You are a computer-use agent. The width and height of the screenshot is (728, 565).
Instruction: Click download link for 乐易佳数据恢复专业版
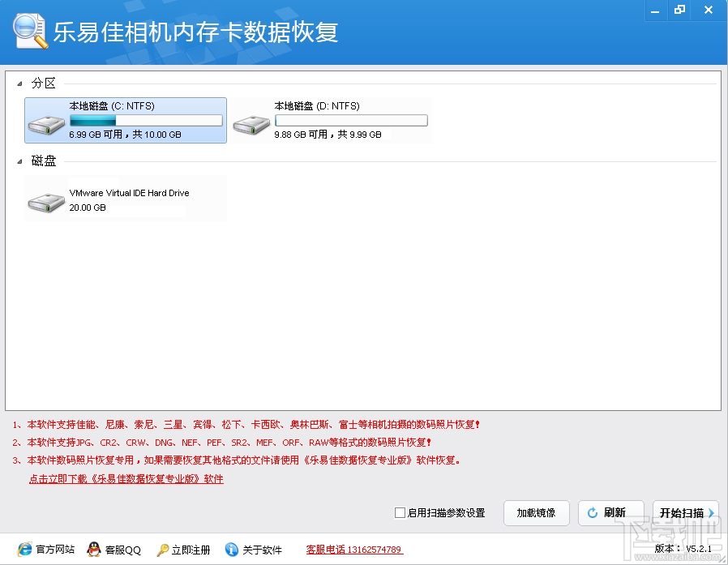point(126,478)
